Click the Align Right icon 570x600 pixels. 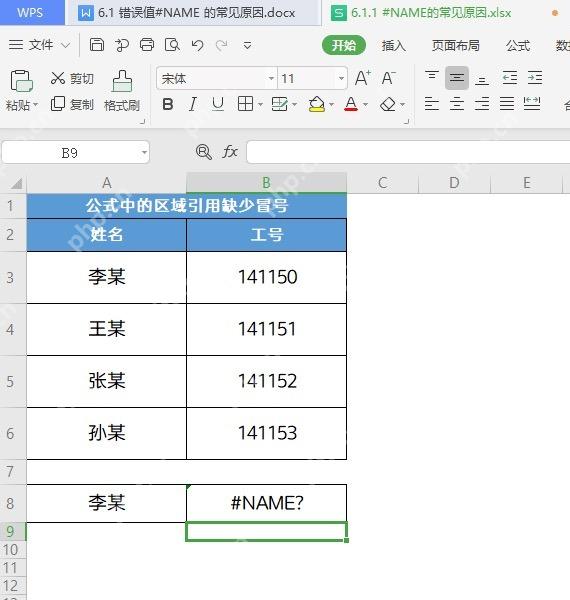click(482, 103)
